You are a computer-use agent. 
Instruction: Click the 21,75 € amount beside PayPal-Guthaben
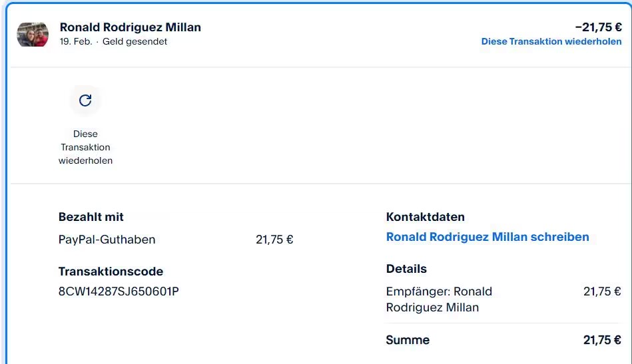[274, 240]
